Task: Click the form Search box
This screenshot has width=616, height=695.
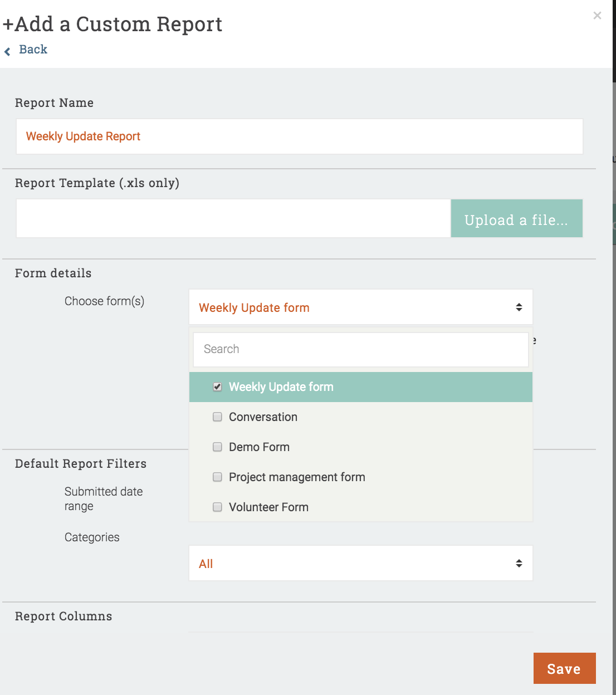Action: click(360, 349)
